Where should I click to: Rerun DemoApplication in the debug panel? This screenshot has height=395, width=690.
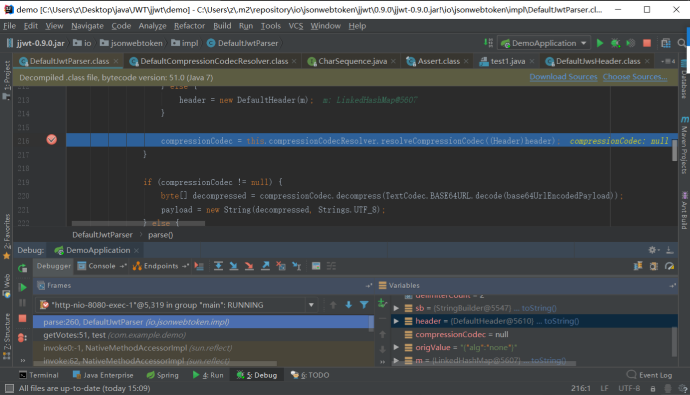[x=22, y=268]
